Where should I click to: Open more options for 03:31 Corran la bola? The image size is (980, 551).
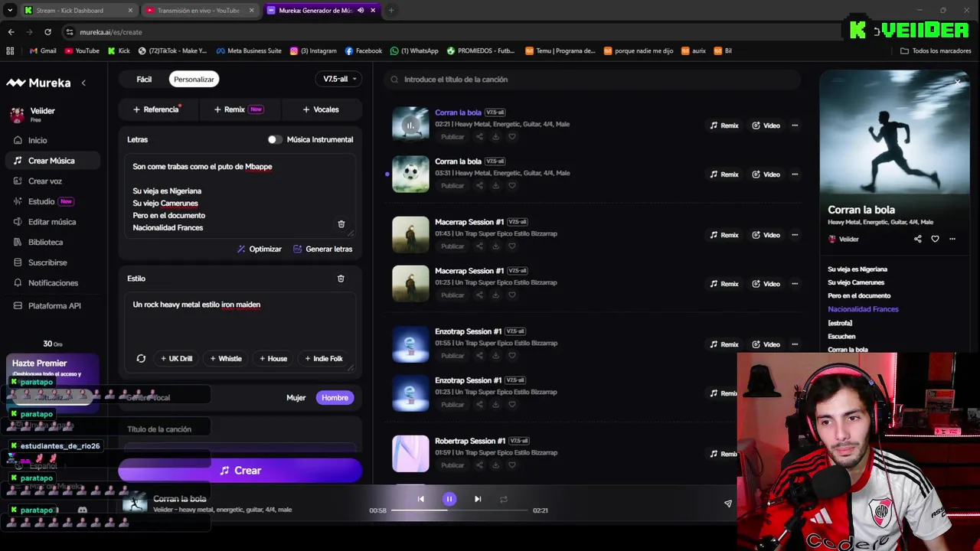[x=795, y=174]
